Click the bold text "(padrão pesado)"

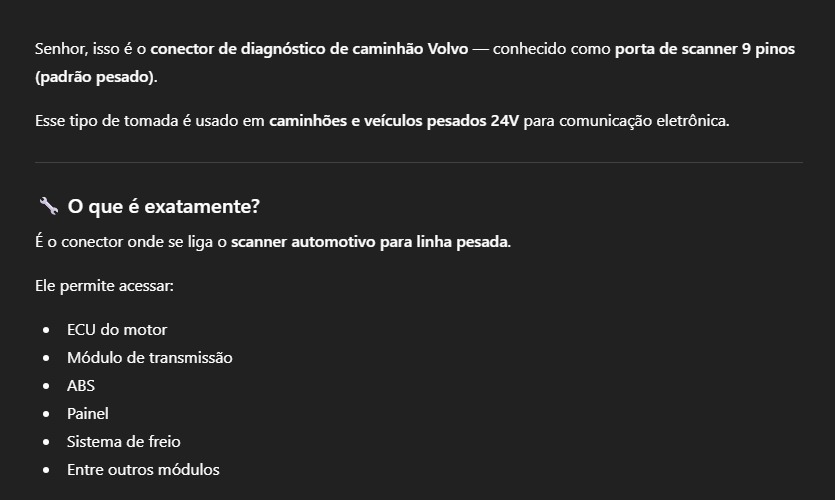pyautogui.click(x=94, y=76)
